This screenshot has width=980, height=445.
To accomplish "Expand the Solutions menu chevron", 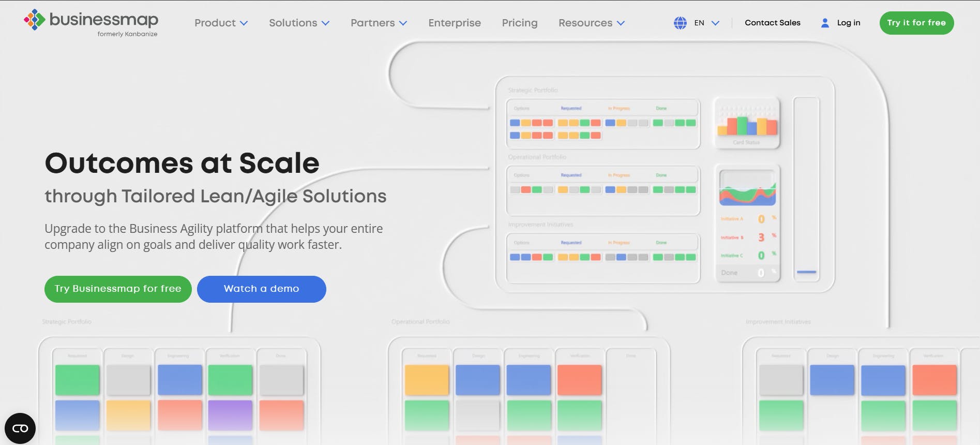I will click(x=326, y=23).
